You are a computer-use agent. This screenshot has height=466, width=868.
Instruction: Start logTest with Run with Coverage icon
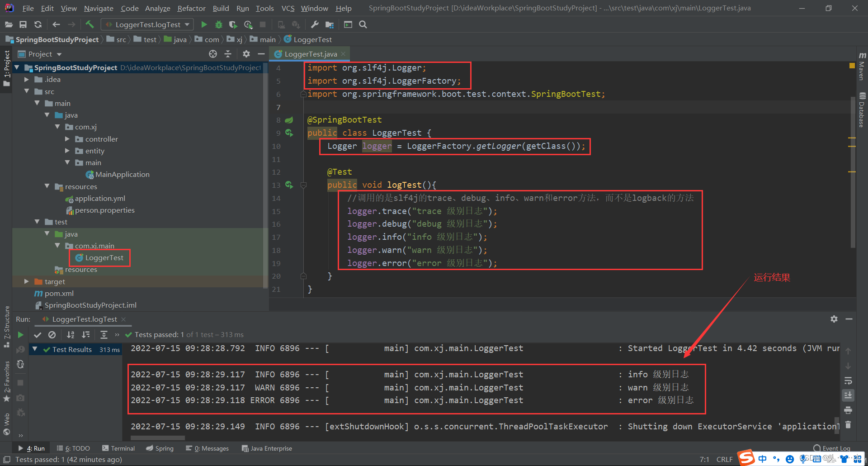[x=233, y=24]
